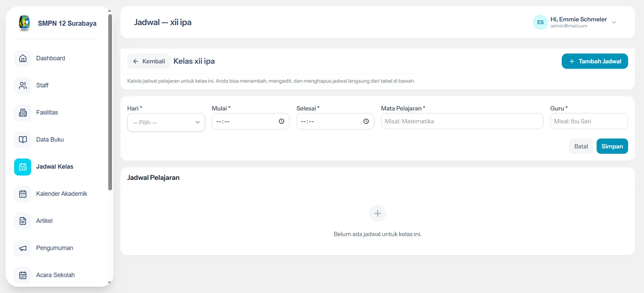Click the Tambah Jadwal button

click(x=595, y=61)
